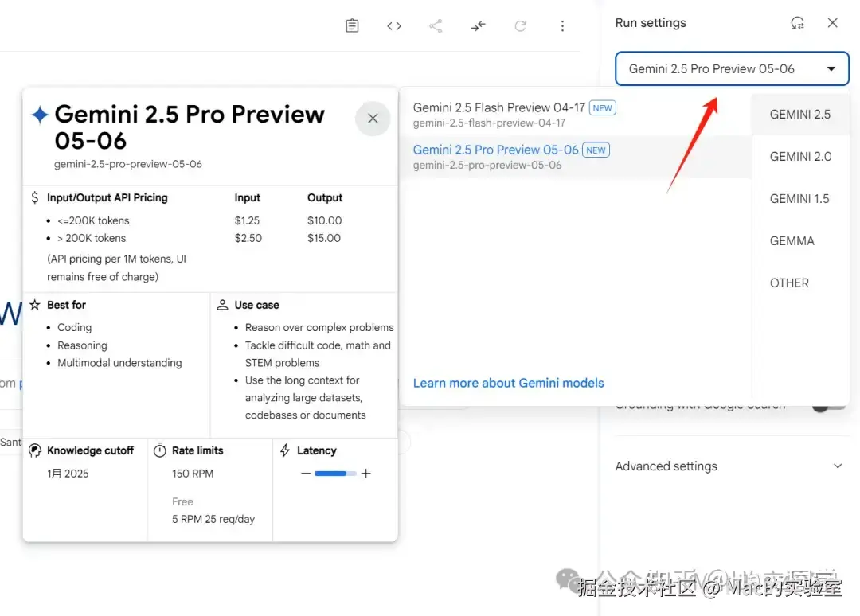Open the three-dot more options menu
The width and height of the screenshot is (860, 616).
pos(562,25)
